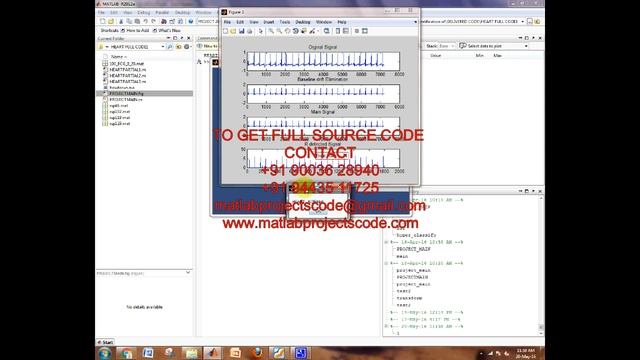The width and height of the screenshot is (640, 360).
Task: Select the Pan hand tool in Figure 1
Action: [287, 31]
